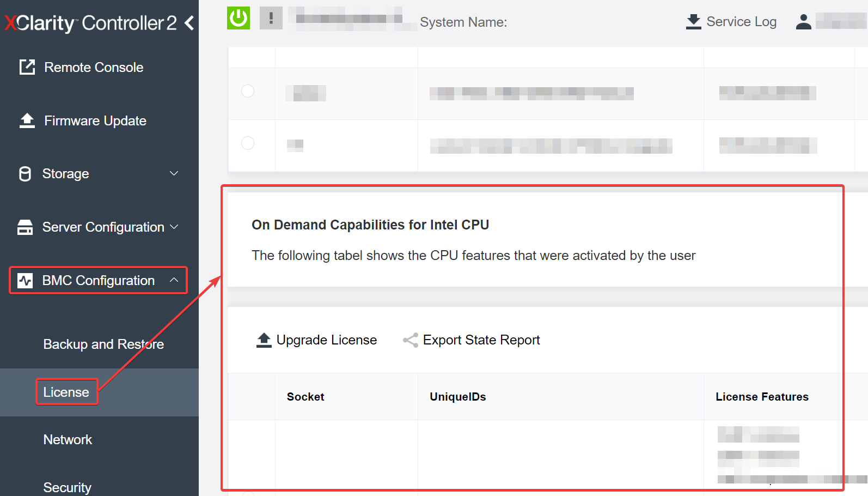Go to the Network menu item
This screenshot has height=496, width=868.
pyautogui.click(x=68, y=440)
